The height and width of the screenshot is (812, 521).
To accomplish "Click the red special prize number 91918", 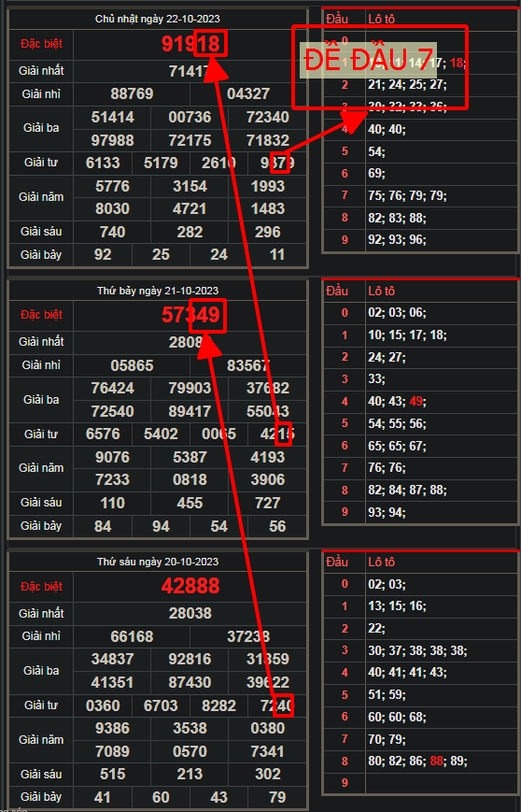I will click(x=190, y=44).
